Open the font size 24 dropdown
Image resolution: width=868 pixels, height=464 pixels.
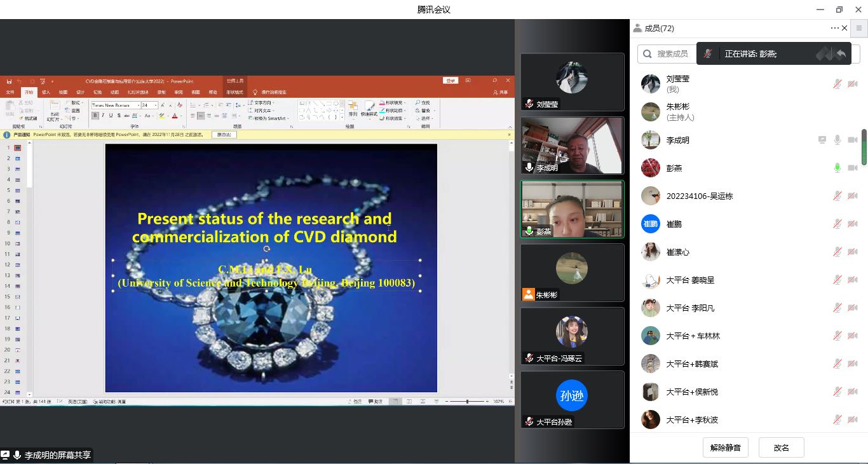(x=155, y=105)
